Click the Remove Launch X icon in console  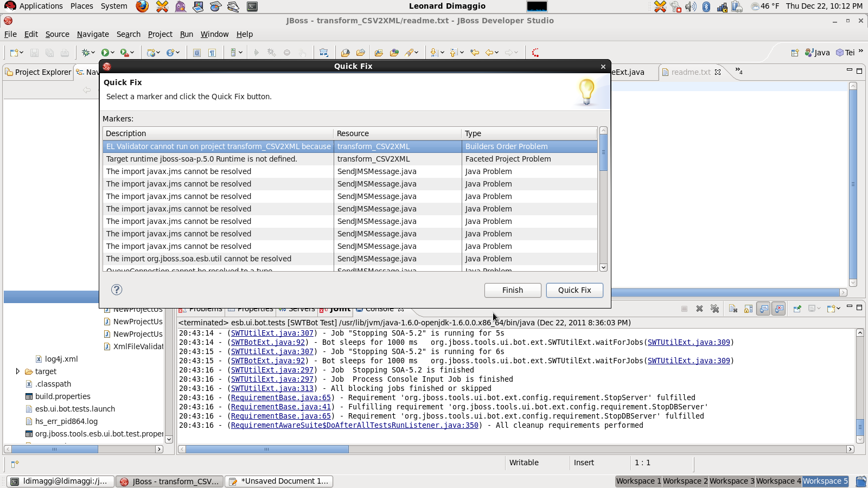point(699,309)
